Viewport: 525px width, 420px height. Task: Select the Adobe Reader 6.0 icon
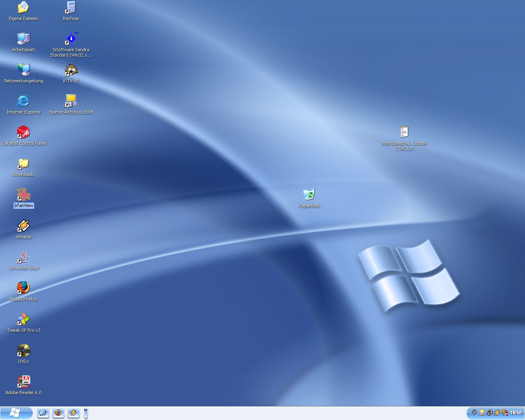23,382
